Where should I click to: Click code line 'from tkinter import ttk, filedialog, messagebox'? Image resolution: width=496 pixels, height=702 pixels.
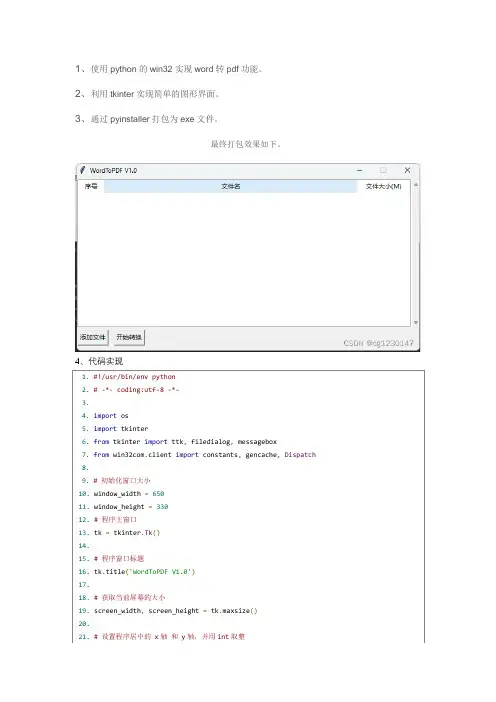[185, 442]
